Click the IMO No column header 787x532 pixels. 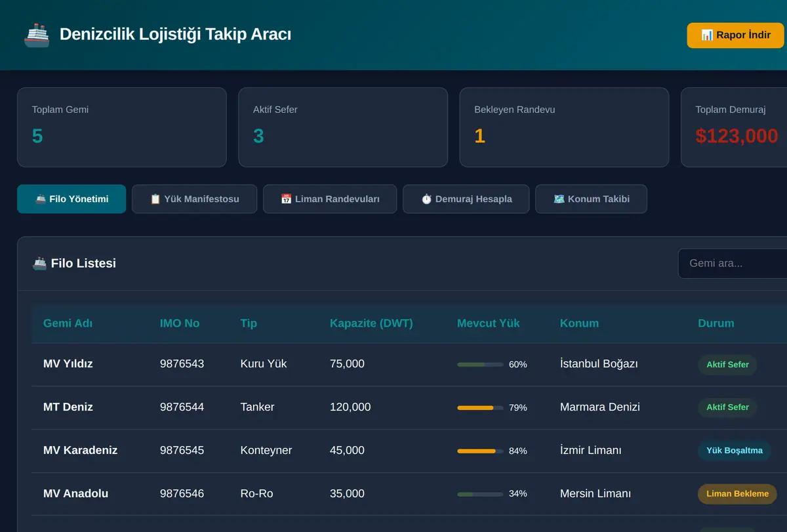pos(180,323)
